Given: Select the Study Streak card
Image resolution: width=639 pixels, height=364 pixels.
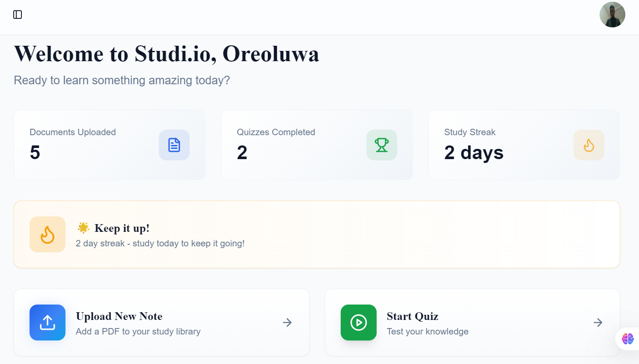Looking at the screenshot, I should 524,145.
